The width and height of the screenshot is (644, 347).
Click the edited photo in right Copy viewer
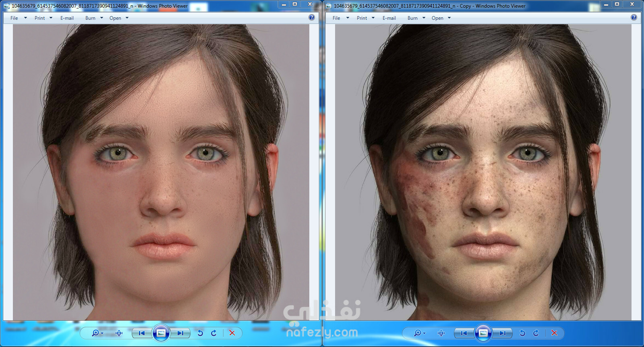[483, 172]
